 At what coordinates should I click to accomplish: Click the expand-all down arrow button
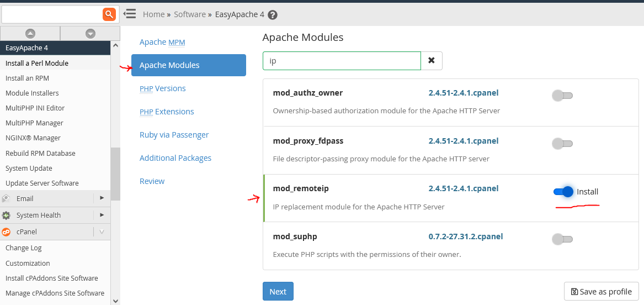pyautogui.click(x=91, y=33)
